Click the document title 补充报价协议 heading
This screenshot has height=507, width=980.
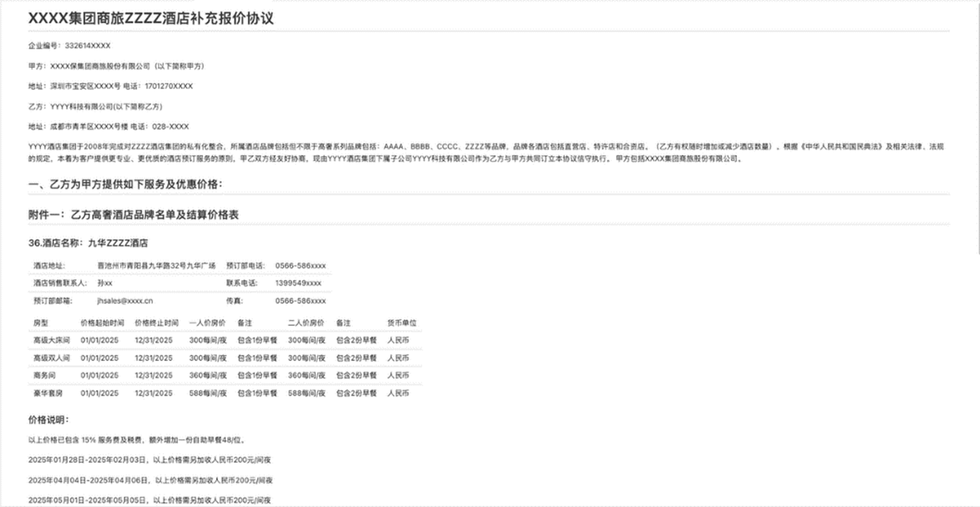coord(151,18)
